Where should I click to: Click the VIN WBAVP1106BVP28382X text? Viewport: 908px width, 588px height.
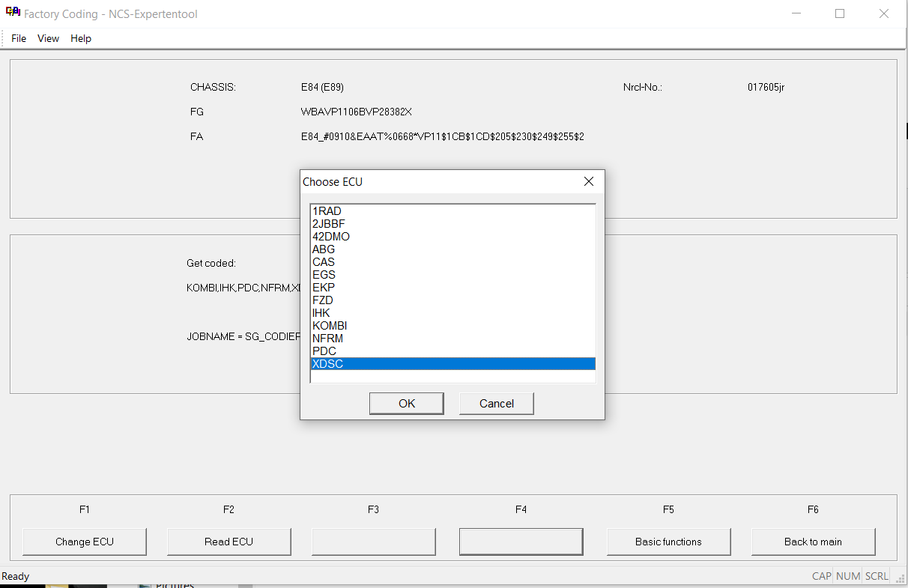click(357, 112)
